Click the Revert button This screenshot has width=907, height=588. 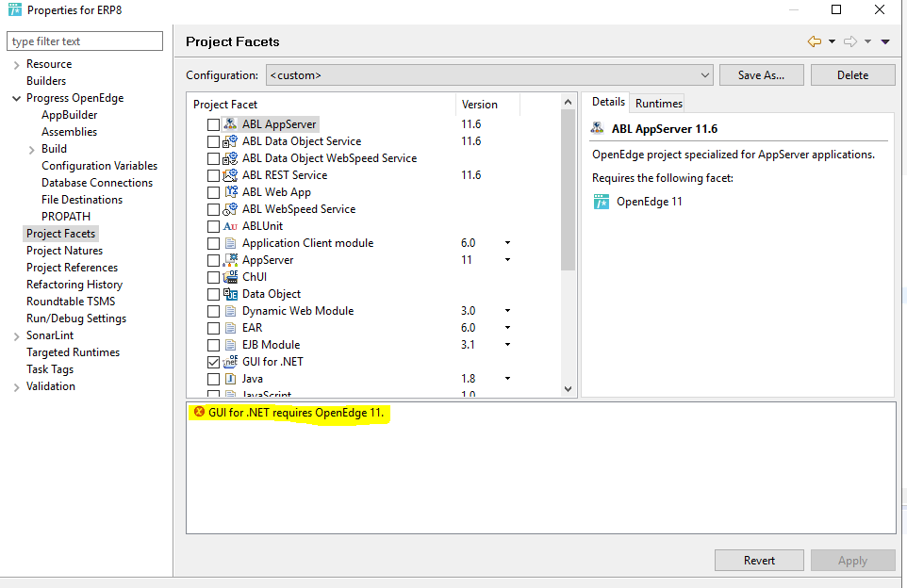pos(759,561)
